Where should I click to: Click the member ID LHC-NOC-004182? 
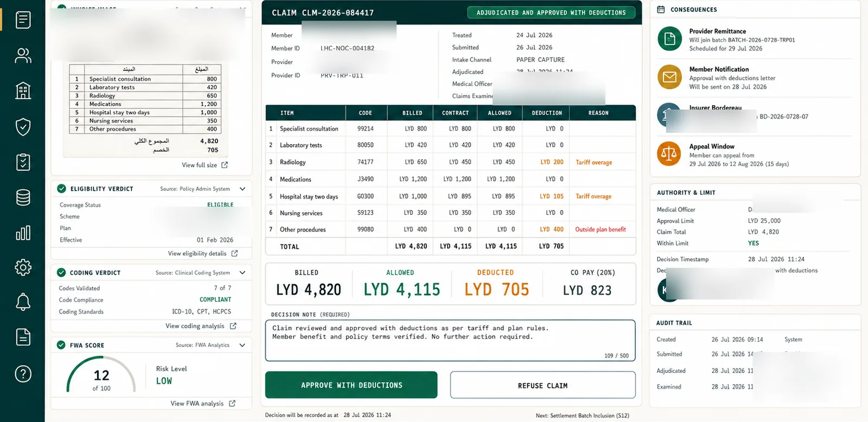tap(347, 48)
